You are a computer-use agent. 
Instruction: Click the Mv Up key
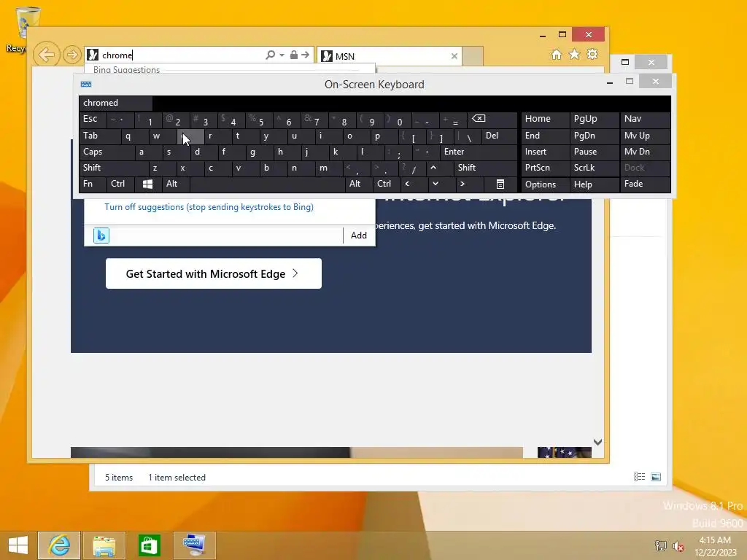(x=645, y=136)
